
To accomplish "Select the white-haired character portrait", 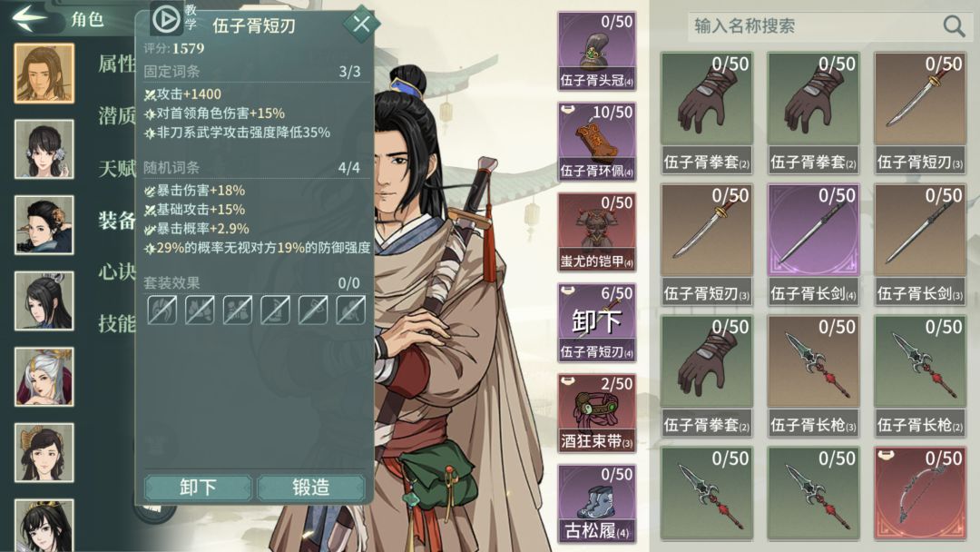I will (44, 377).
